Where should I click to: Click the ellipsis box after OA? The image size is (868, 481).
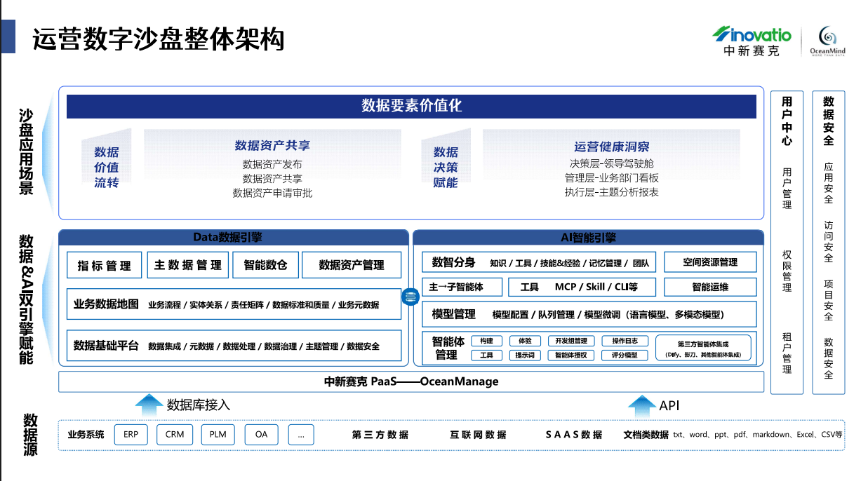coord(301,435)
